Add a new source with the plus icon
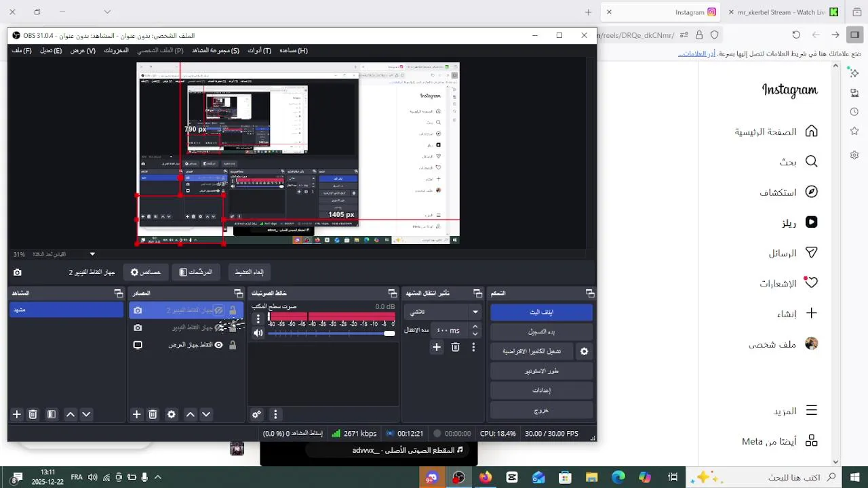 [136, 414]
